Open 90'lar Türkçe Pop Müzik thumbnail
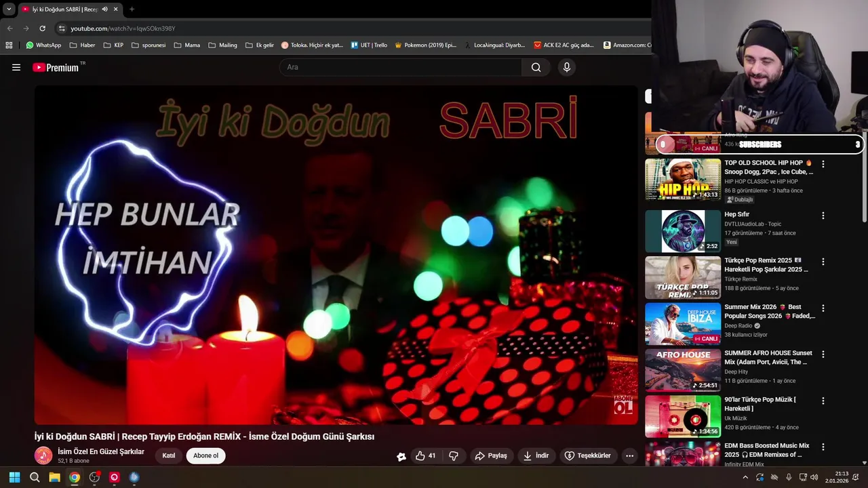The image size is (868, 488). coord(683,416)
